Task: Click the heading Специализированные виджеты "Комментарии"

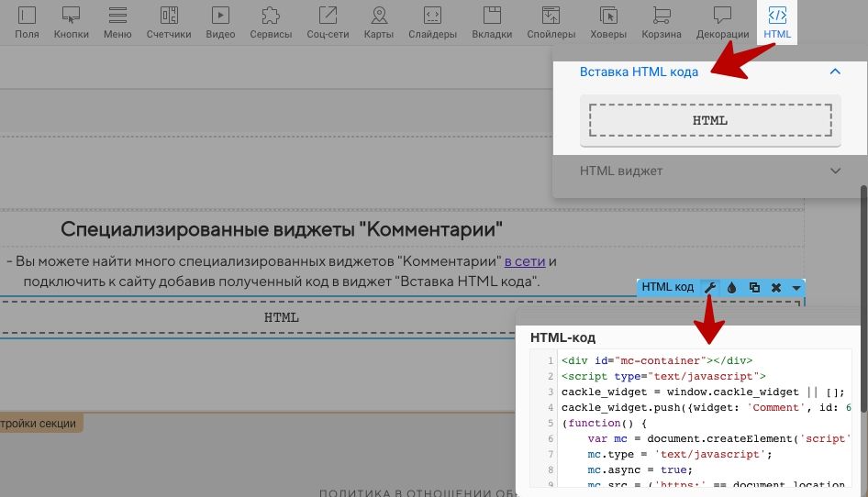Action: click(281, 229)
